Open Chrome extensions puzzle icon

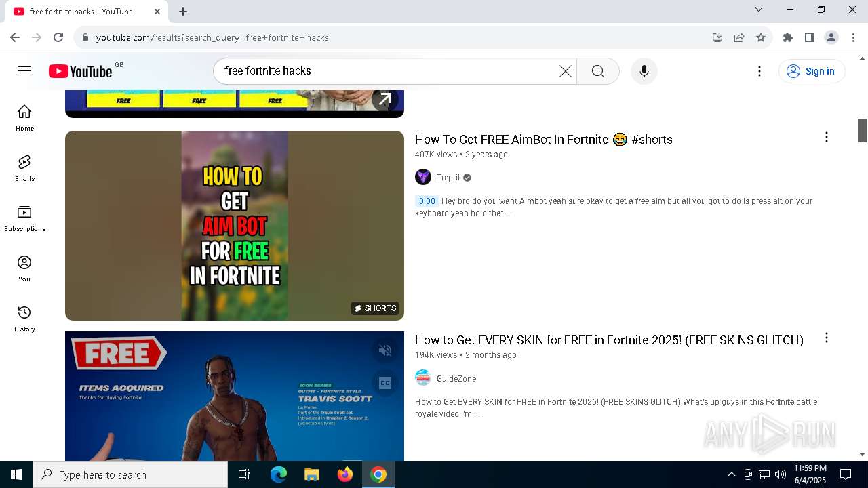click(788, 37)
